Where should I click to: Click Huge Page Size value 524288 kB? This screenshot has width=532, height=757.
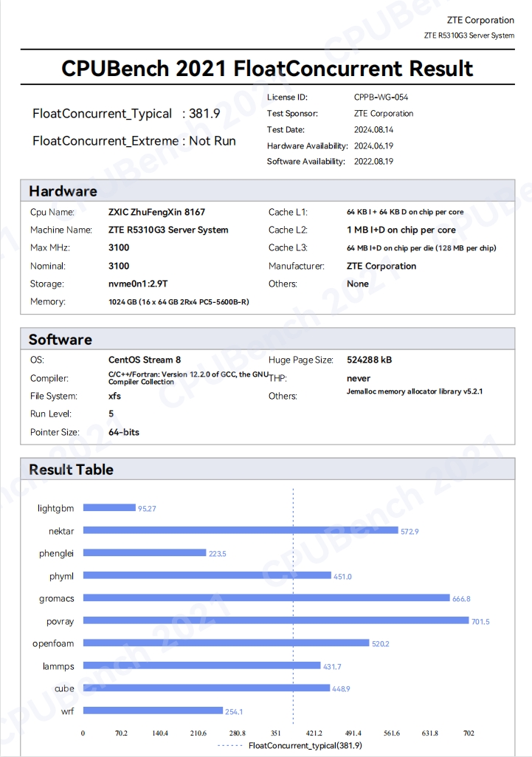point(369,360)
